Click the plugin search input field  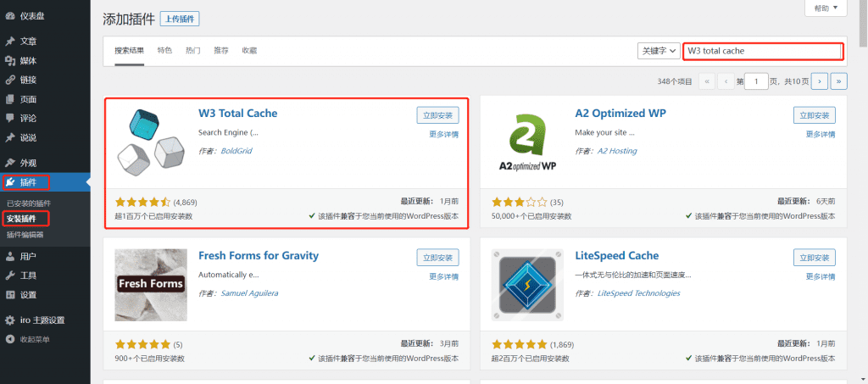click(763, 51)
